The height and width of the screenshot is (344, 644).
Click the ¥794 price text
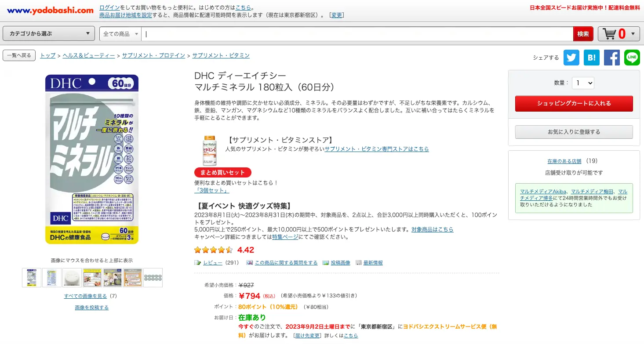250,296
